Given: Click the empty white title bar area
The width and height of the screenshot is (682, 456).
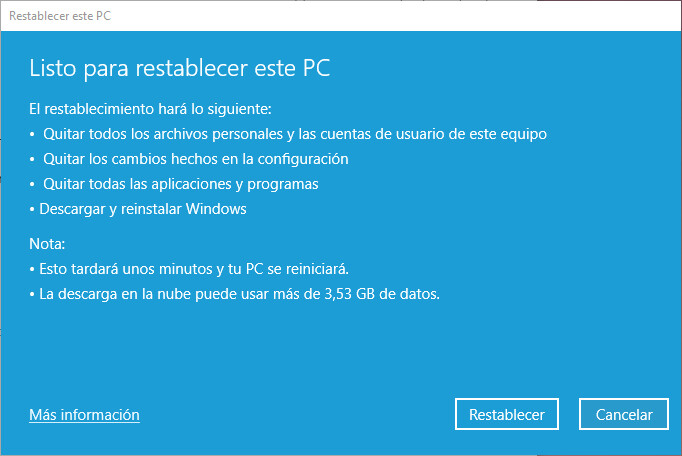Looking at the screenshot, I should coord(400,15).
